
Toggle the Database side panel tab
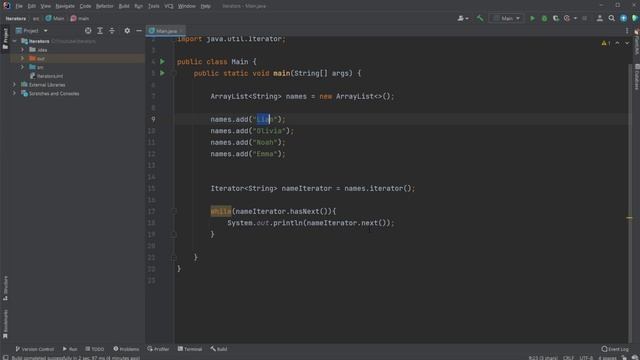[636, 76]
